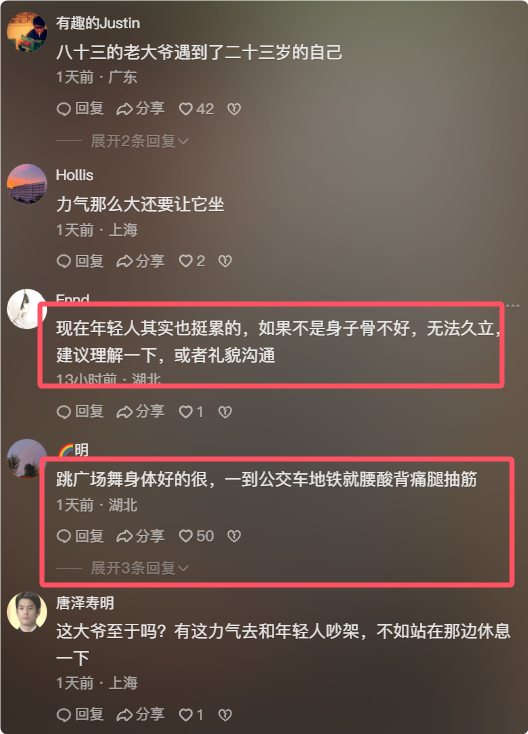This screenshot has width=528, height=734.
Task: Open the Hollis username profile link
Action: pyautogui.click(x=74, y=175)
